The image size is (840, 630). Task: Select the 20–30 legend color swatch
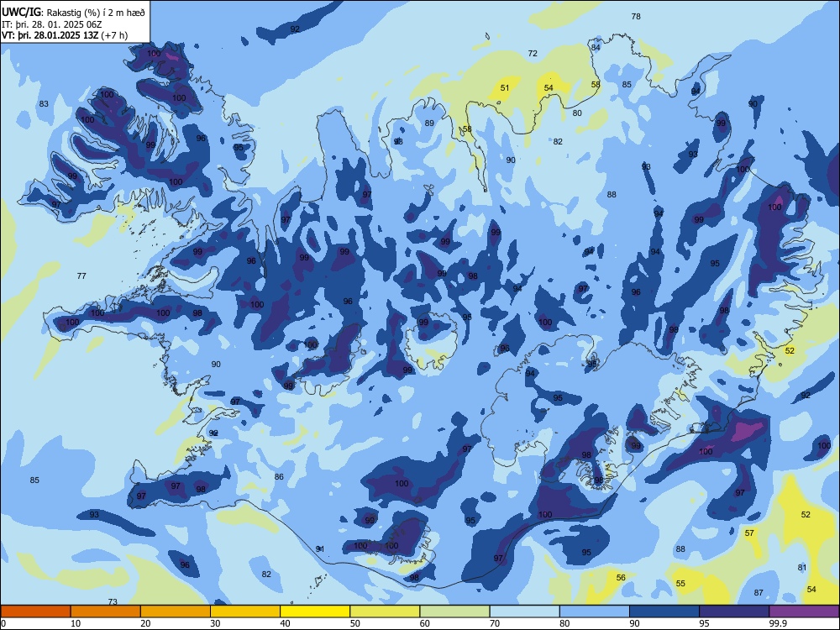[176, 612]
